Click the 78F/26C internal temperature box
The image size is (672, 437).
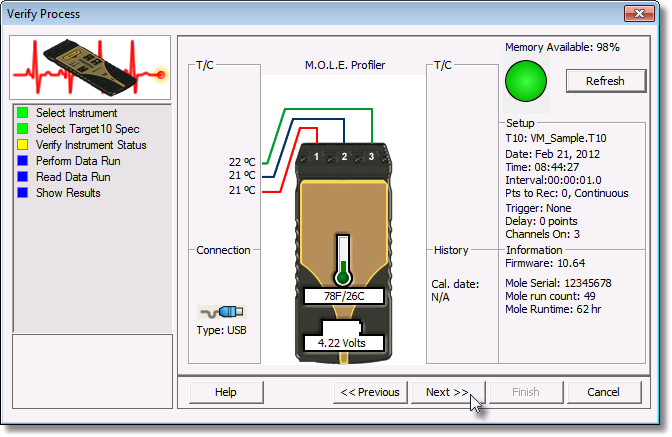coord(344,296)
